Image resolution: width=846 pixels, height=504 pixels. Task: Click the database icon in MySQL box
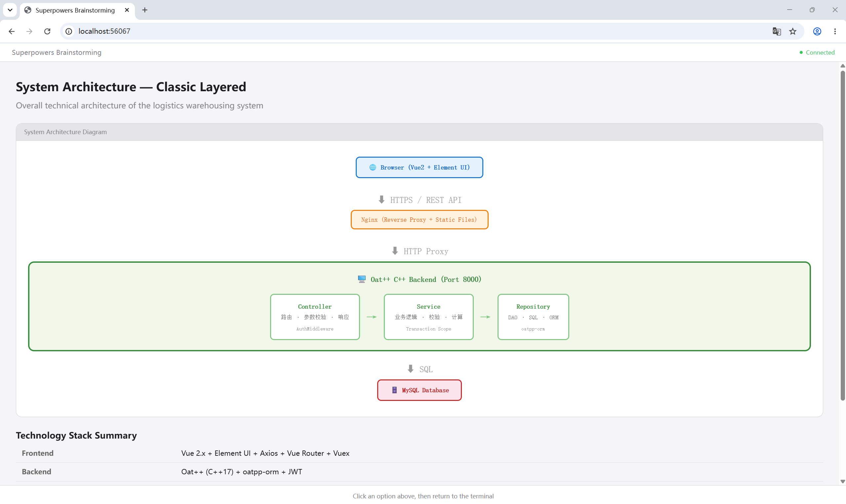tap(394, 390)
